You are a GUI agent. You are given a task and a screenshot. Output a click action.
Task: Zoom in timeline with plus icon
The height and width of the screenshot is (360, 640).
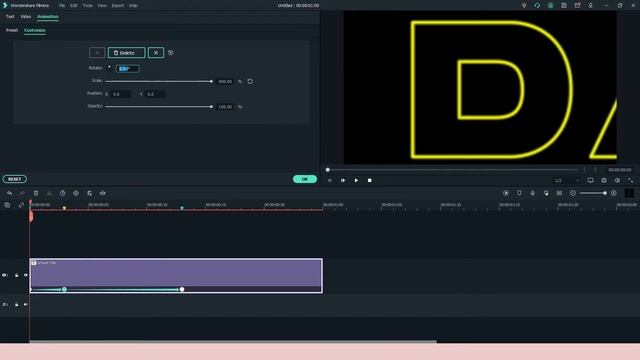613,193
